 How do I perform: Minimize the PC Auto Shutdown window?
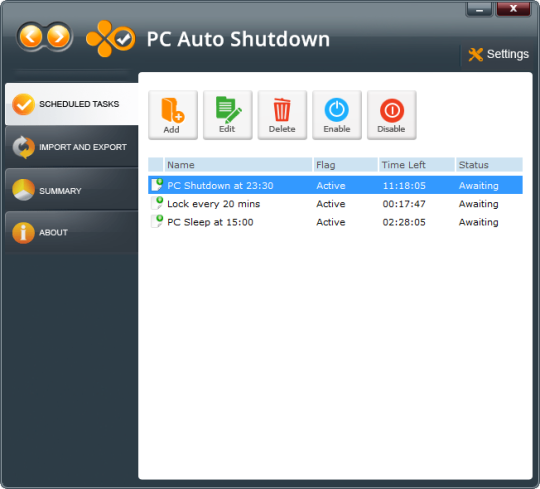tap(479, 9)
